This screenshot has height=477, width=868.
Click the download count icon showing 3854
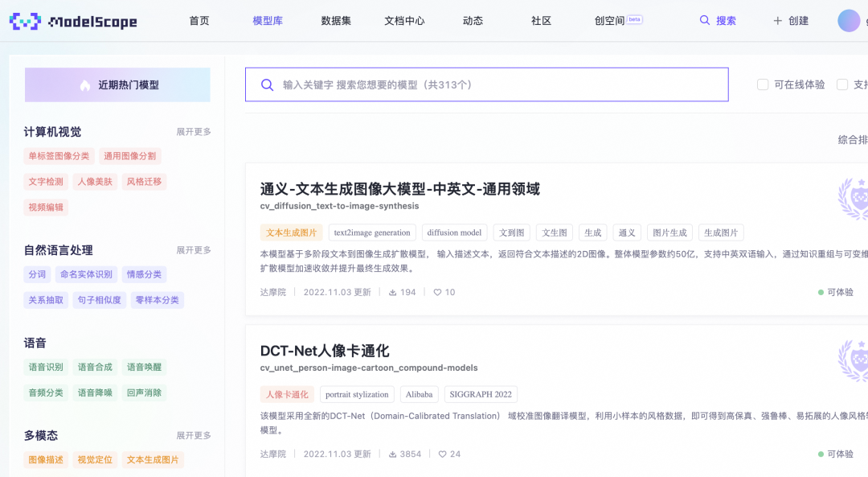coord(392,454)
